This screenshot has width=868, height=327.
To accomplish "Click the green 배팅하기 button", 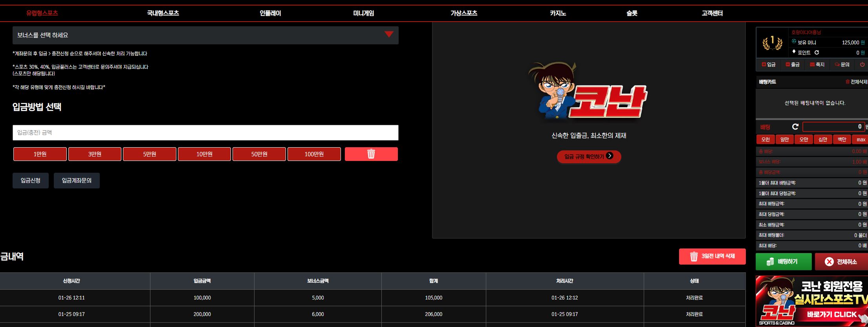I will pyautogui.click(x=784, y=261).
